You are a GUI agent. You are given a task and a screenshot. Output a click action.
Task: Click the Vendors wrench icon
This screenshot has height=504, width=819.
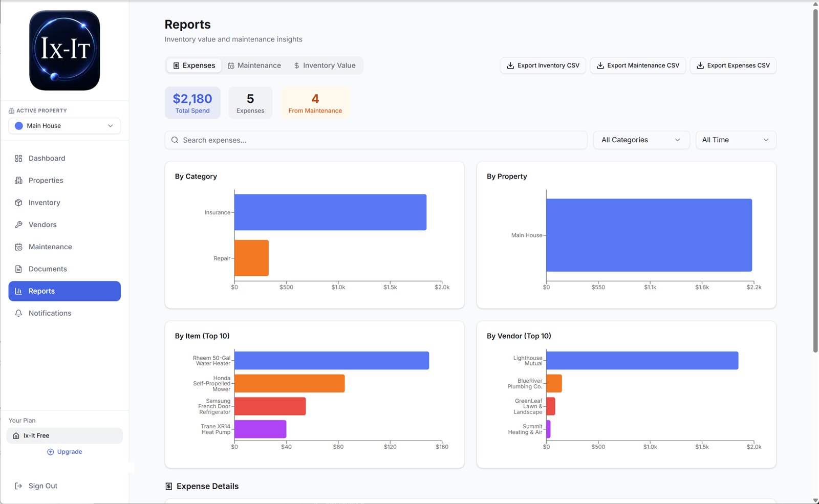pyautogui.click(x=18, y=225)
